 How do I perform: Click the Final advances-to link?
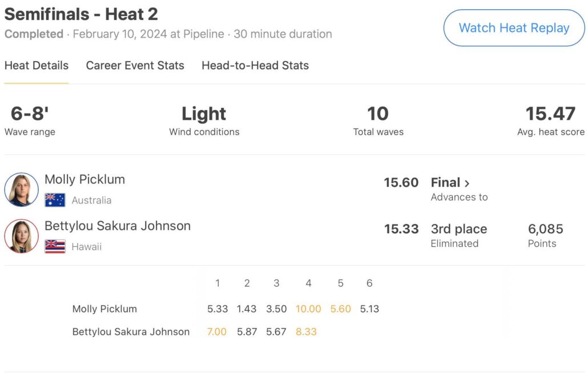[446, 183]
